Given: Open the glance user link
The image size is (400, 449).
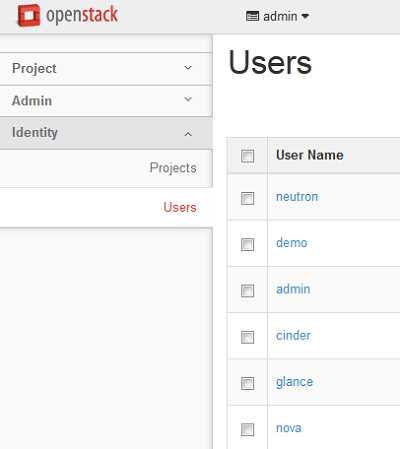Looking at the screenshot, I should 295,382.
